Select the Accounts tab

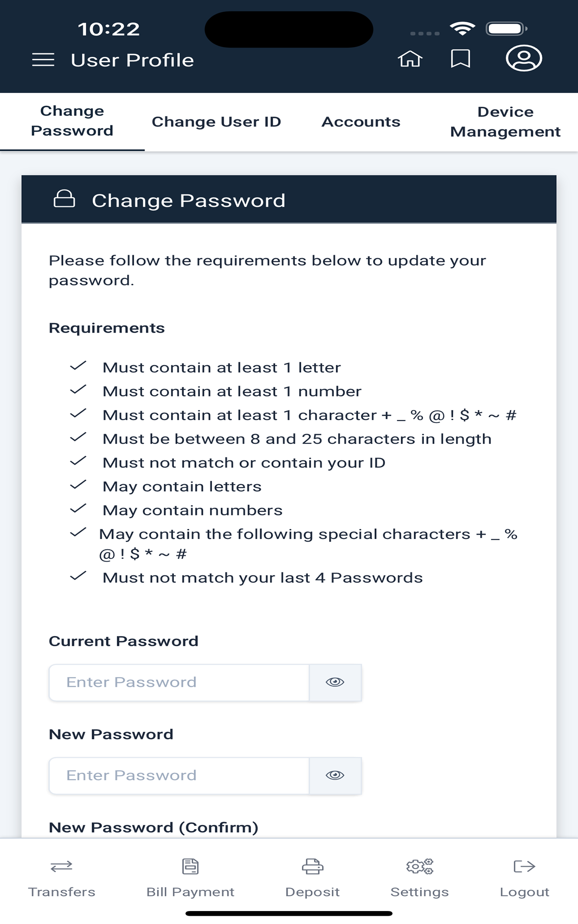coord(361,122)
